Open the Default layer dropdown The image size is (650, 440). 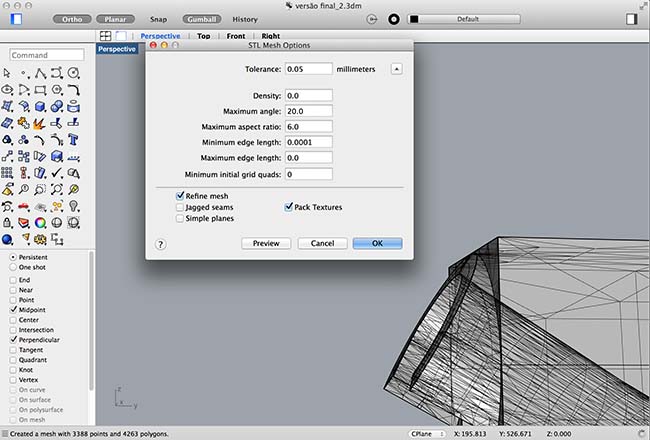coord(464,19)
